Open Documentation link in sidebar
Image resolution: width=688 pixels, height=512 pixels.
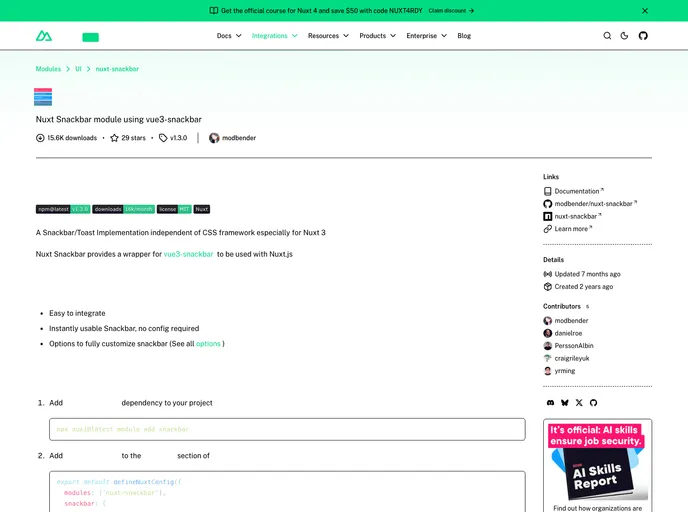click(577, 191)
